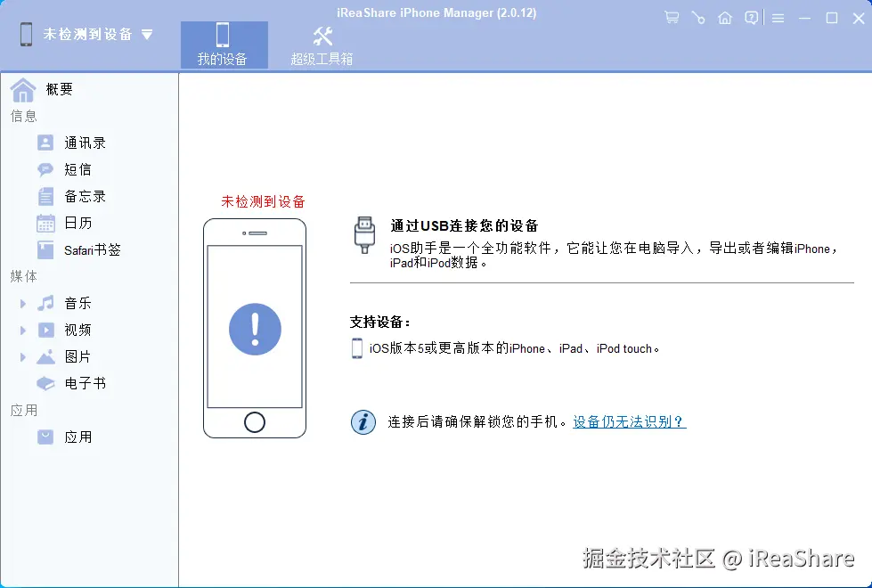
Task: Click the red 未检测到设备 status text
Action: click(x=263, y=201)
